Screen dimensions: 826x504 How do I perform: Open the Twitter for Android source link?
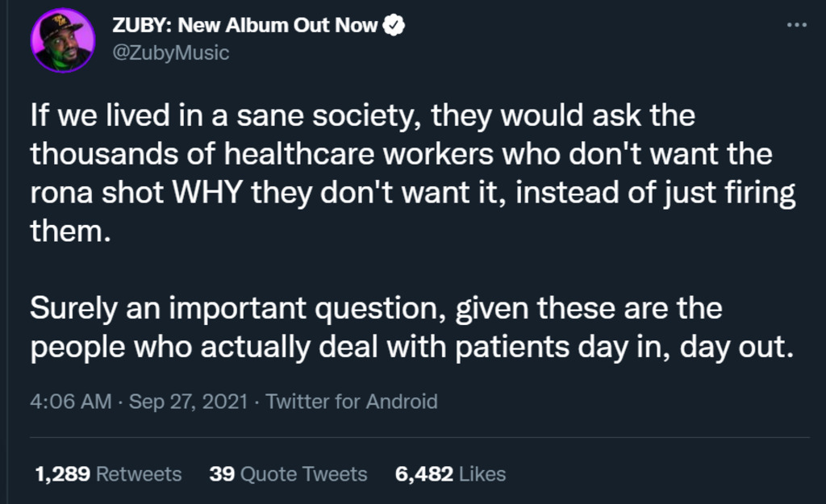tap(352, 402)
